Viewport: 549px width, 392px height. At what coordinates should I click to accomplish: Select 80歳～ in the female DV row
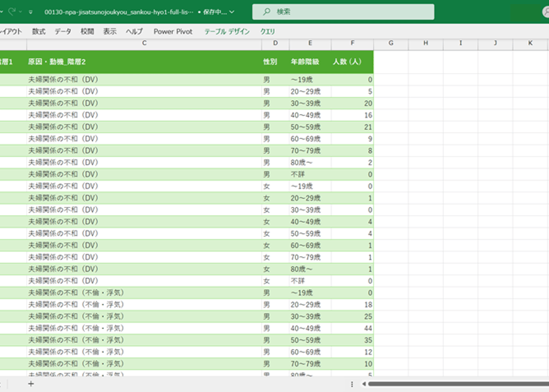[310, 269]
